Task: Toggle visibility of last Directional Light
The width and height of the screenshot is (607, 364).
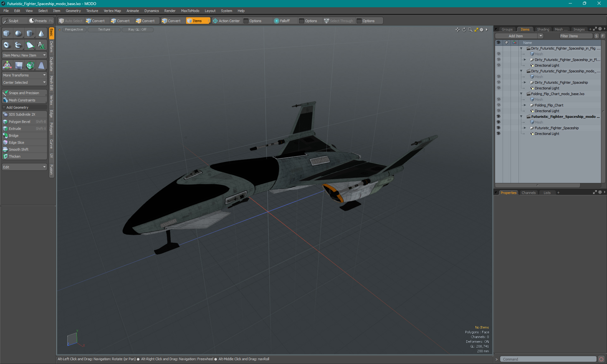Action: 499,133
